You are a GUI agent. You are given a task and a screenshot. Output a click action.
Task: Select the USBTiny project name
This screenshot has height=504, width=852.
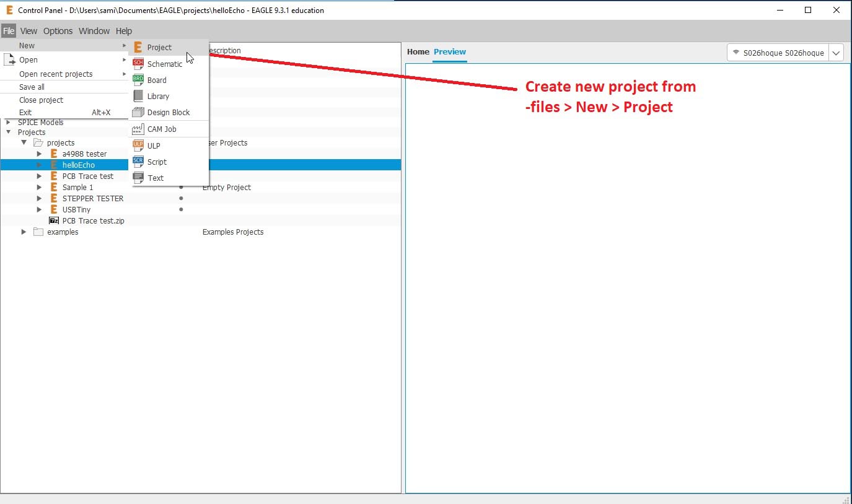(76, 210)
